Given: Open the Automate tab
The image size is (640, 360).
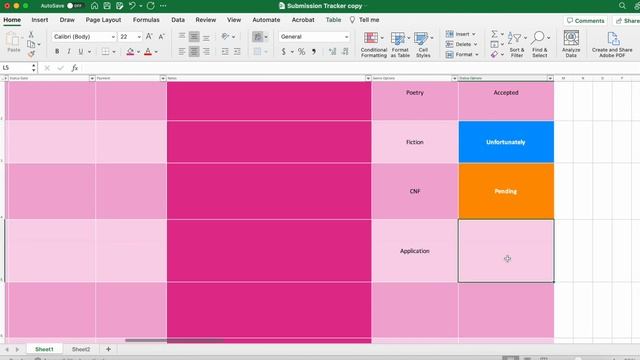Looking at the screenshot, I should [266, 20].
